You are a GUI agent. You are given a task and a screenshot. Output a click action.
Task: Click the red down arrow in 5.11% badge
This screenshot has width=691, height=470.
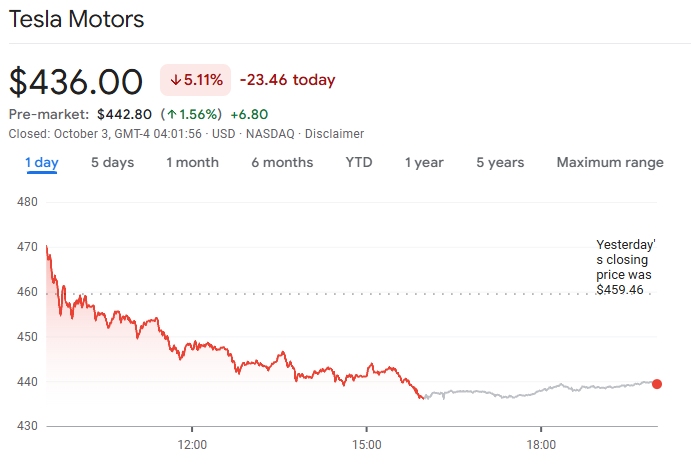tap(176, 80)
